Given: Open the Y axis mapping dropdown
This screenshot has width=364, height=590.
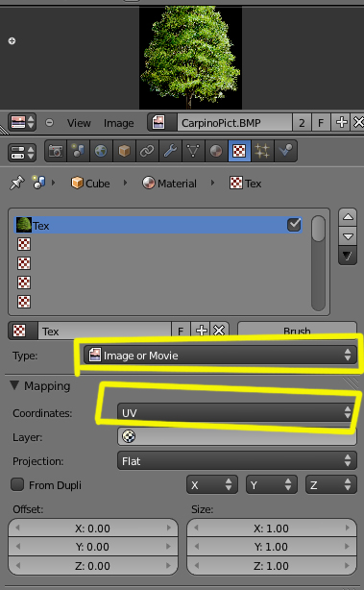Looking at the screenshot, I should [272, 484].
